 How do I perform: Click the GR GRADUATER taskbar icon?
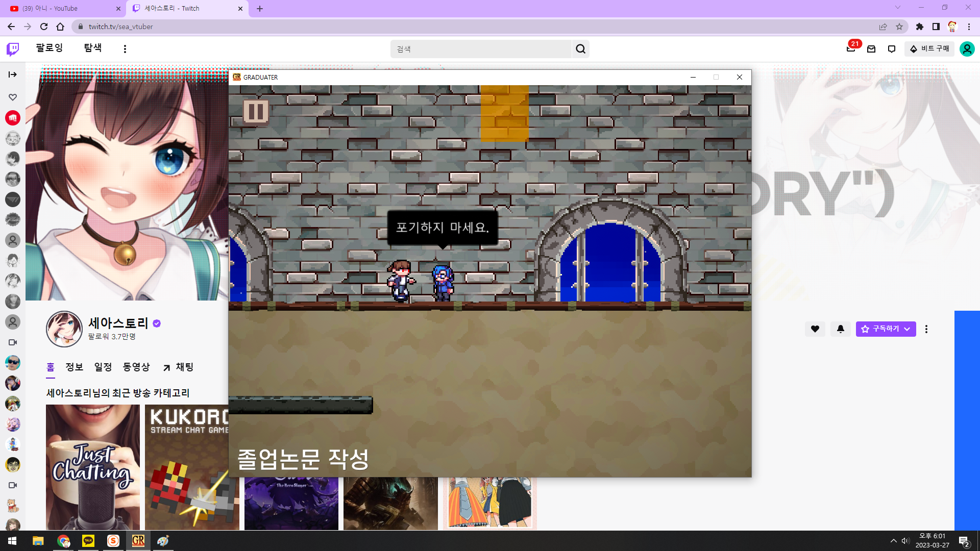138,541
